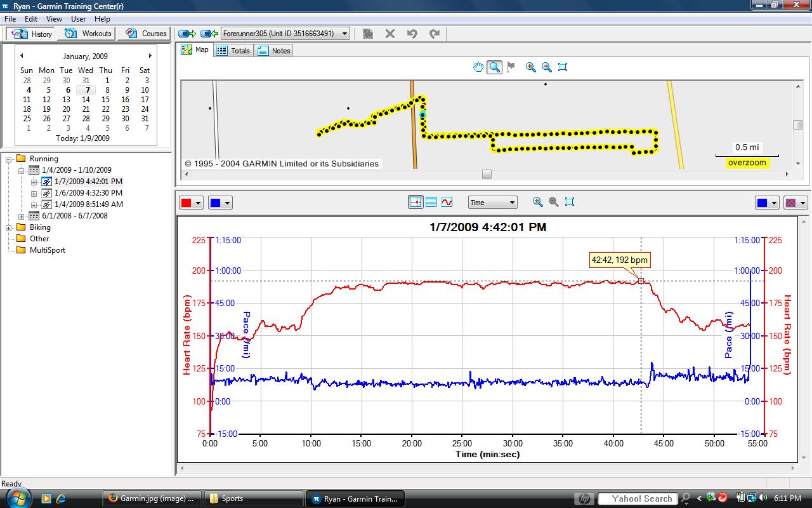
Task: Switch to Garmin.jpg Firefox taskbar window
Action: tap(152, 498)
